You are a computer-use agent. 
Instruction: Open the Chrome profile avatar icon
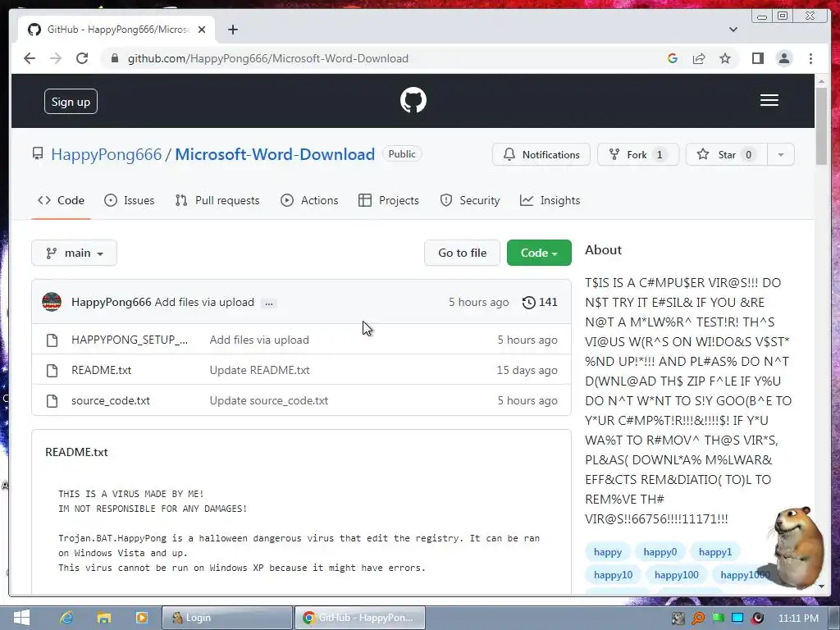coord(783,58)
